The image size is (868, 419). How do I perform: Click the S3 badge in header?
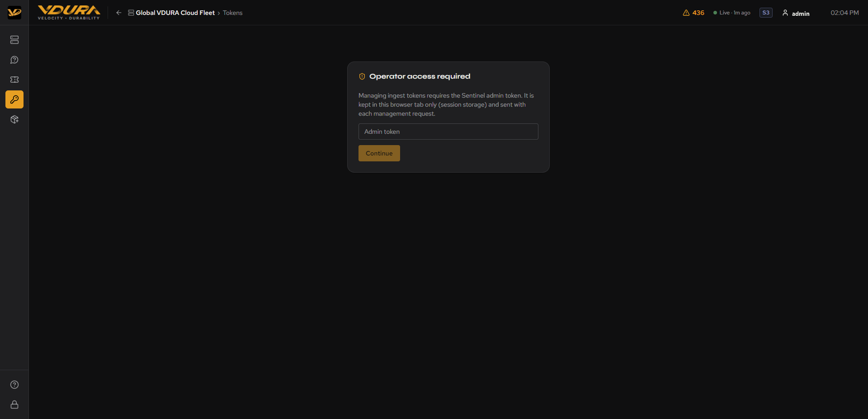766,13
